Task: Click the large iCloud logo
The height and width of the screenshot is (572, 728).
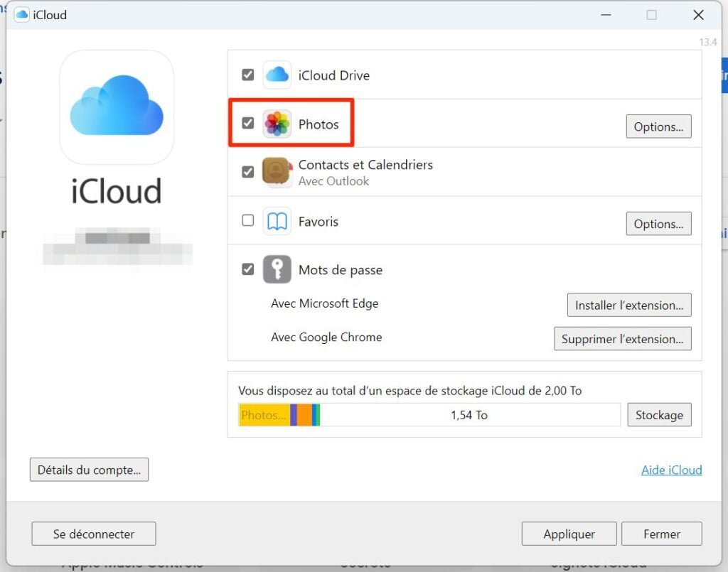Action: click(x=117, y=107)
